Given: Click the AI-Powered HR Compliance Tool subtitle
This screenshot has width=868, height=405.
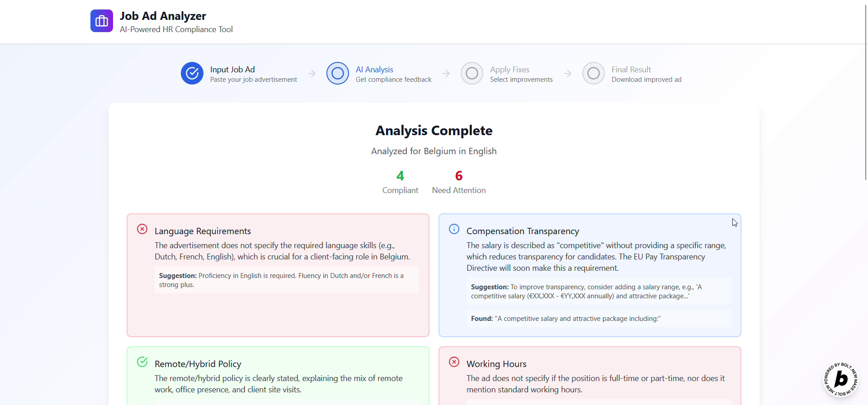Looking at the screenshot, I should click(x=176, y=29).
